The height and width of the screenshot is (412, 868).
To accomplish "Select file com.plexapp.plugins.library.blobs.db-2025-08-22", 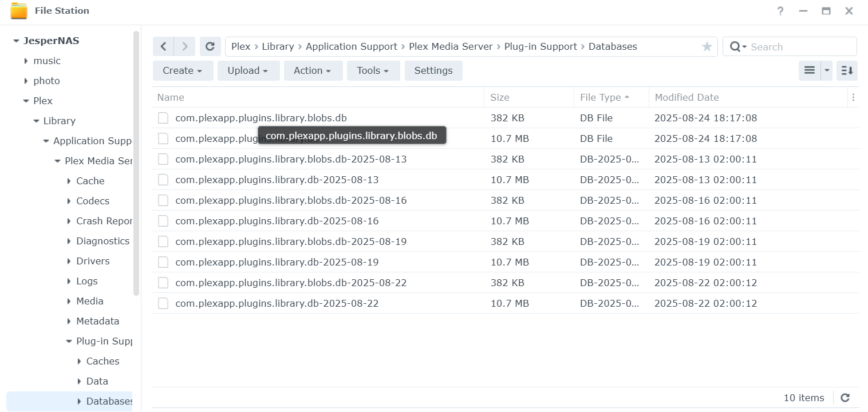I will 291,283.
